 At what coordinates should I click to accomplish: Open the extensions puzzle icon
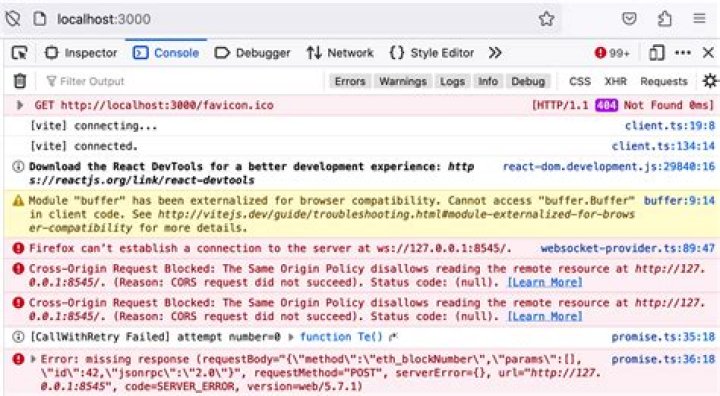click(664, 19)
